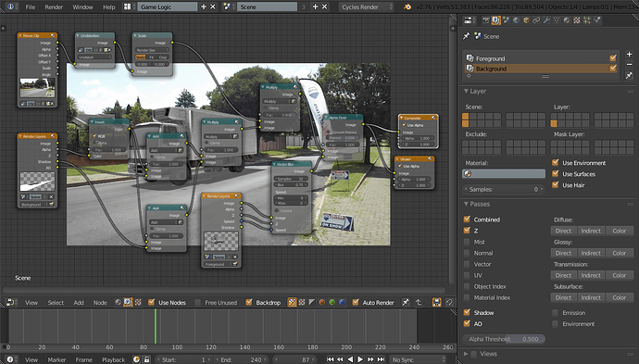Click Diffuse Direct pass button
This screenshot has height=364, width=639.
point(563,231)
